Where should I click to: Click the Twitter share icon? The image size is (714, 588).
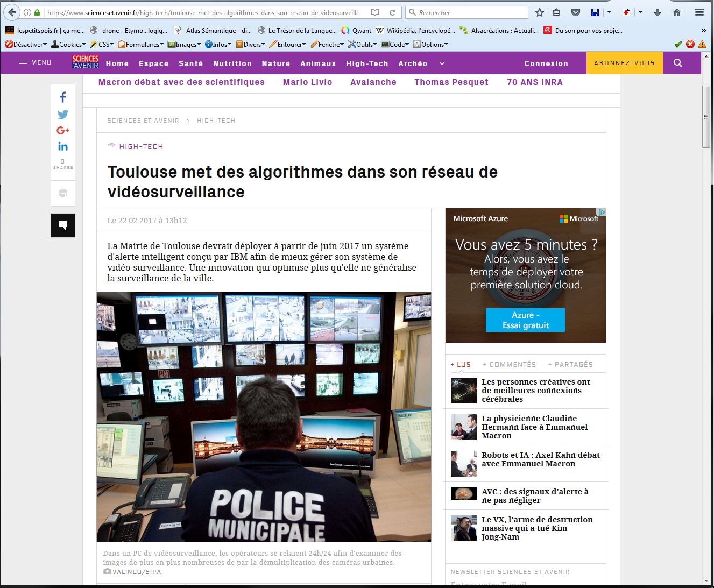[x=63, y=115]
